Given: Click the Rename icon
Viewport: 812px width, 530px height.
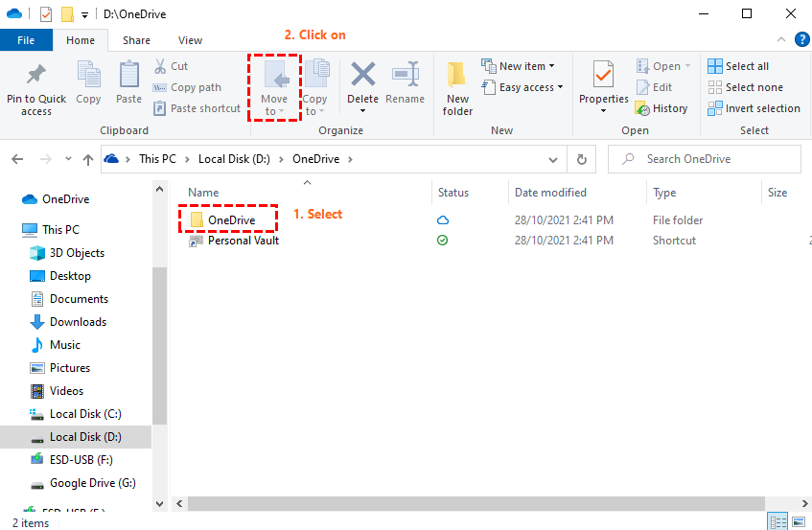Looking at the screenshot, I should click(x=405, y=74).
